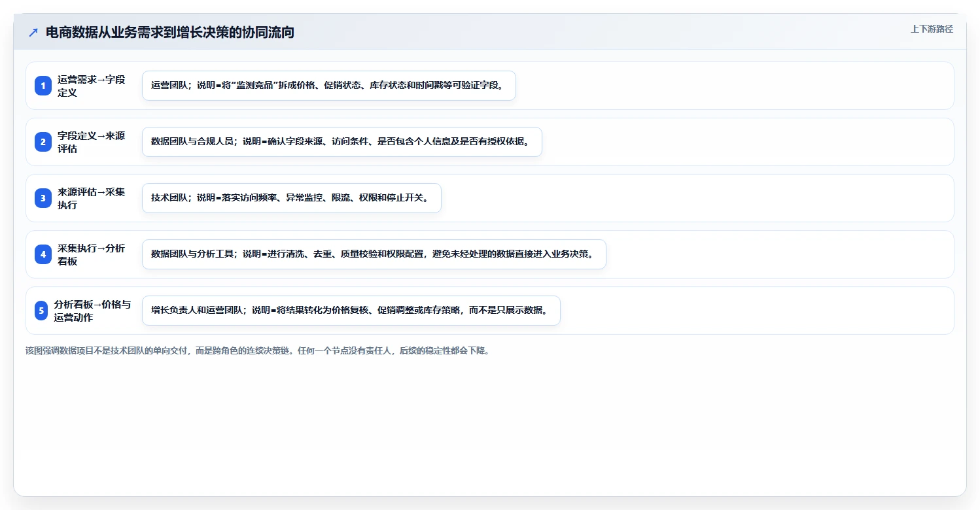
Task: Click the step 2 number badge
Action: (x=43, y=142)
